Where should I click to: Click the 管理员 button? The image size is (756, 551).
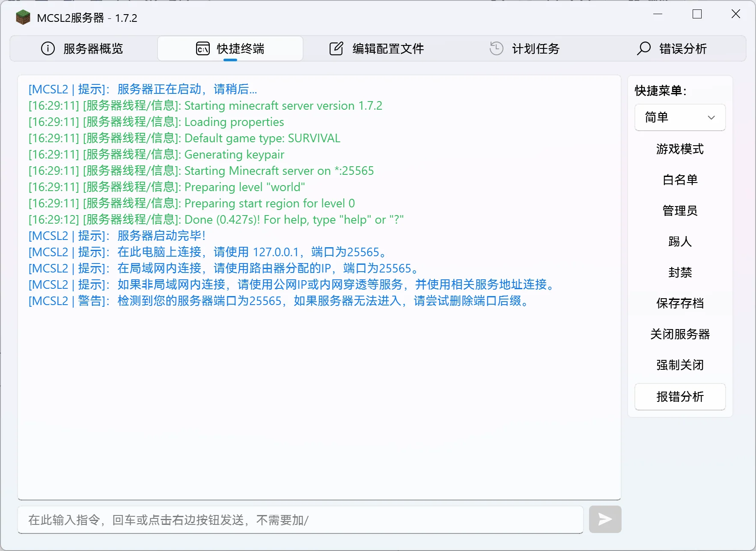coord(679,210)
